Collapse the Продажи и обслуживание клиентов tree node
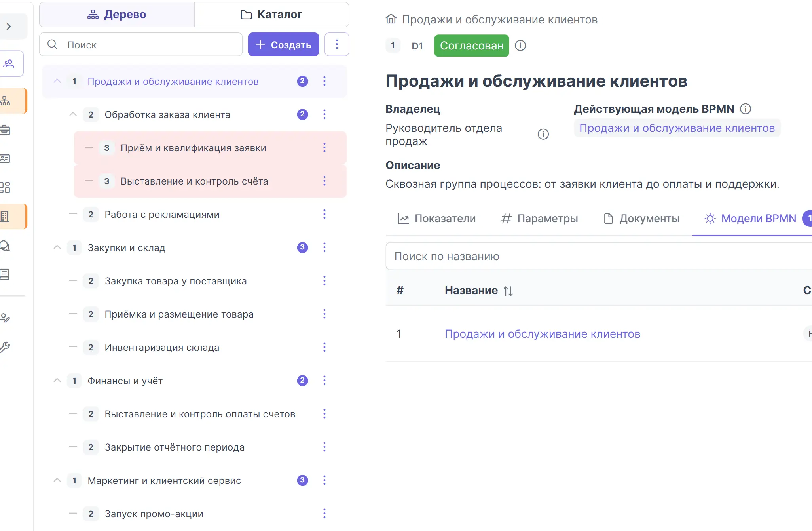 [x=57, y=81]
